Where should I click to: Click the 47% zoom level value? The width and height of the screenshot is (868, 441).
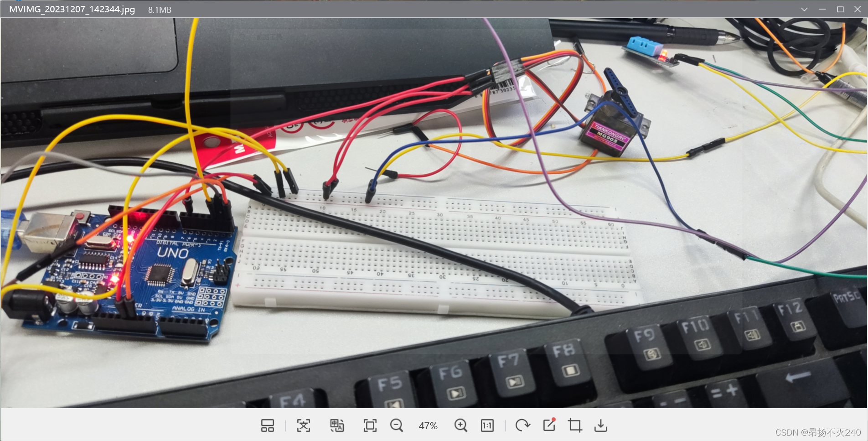(x=428, y=426)
